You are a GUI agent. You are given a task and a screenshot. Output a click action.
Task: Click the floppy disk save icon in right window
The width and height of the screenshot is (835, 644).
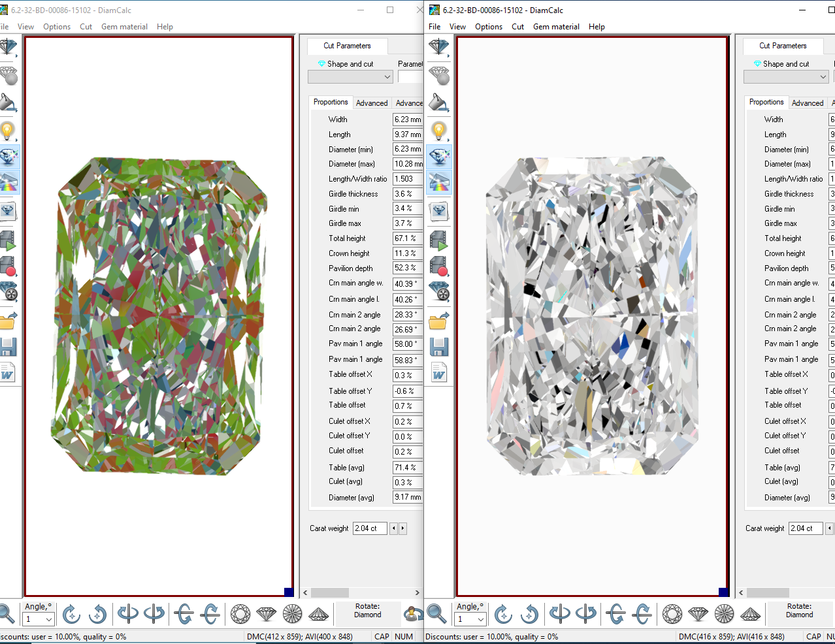(x=438, y=347)
